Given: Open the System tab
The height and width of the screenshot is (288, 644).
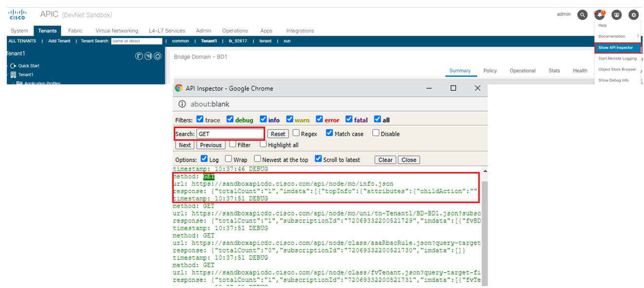Looking at the screenshot, I should tap(19, 31).
